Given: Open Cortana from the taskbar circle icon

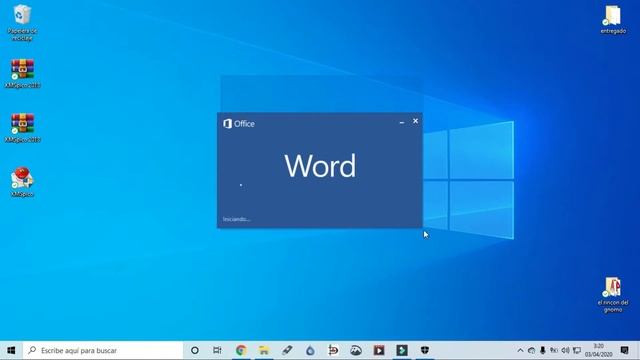Looking at the screenshot, I should 195,350.
